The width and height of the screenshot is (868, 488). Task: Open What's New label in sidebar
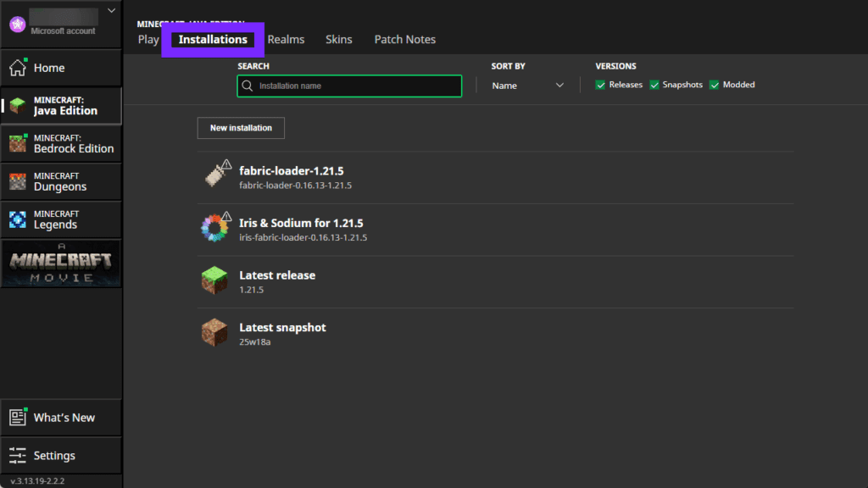pos(64,418)
